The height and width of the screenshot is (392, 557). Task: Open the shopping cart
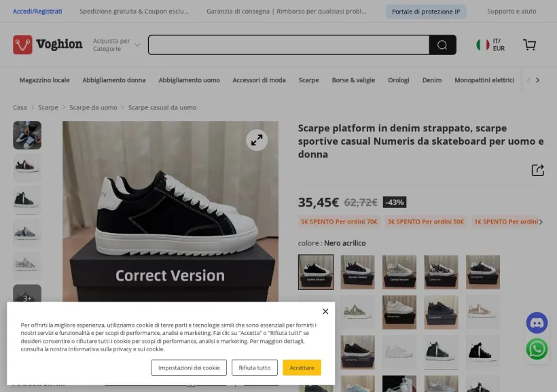(x=529, y=45)
